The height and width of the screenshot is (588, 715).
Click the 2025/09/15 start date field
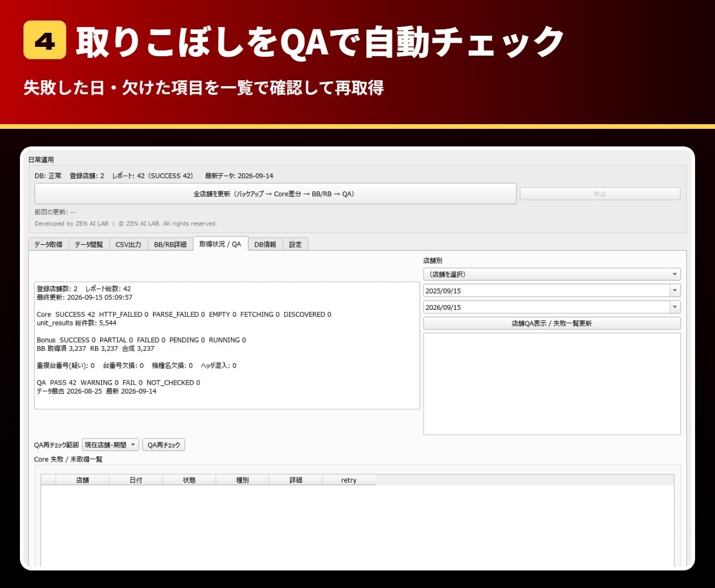pyautogui.click(x=546, y=290)
